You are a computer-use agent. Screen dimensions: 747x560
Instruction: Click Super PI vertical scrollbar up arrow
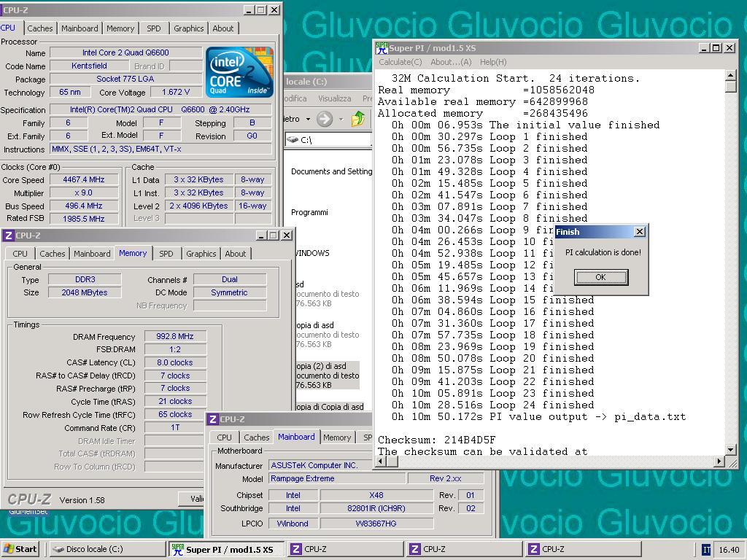731,75
